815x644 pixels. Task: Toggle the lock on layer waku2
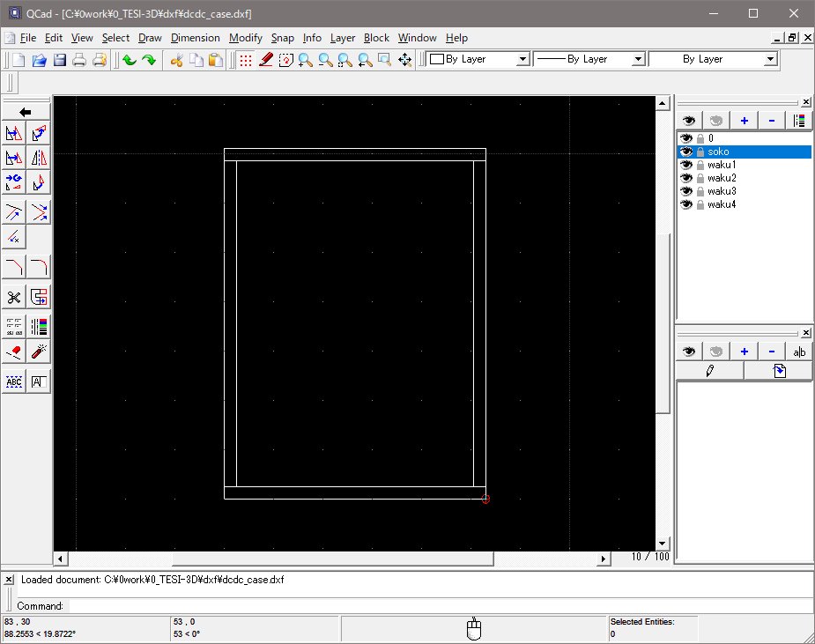click(700, 178)
